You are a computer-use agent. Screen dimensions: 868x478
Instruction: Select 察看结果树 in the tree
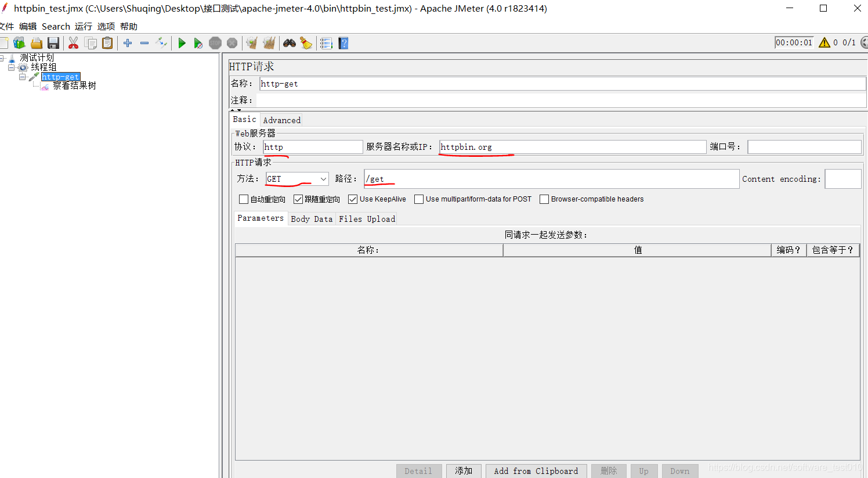[74, 86]
